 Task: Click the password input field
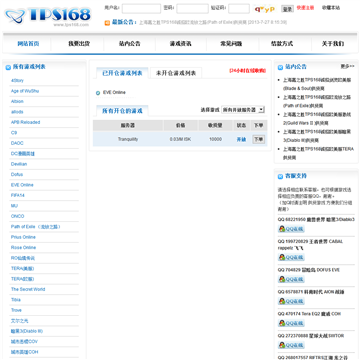[192, 9]
